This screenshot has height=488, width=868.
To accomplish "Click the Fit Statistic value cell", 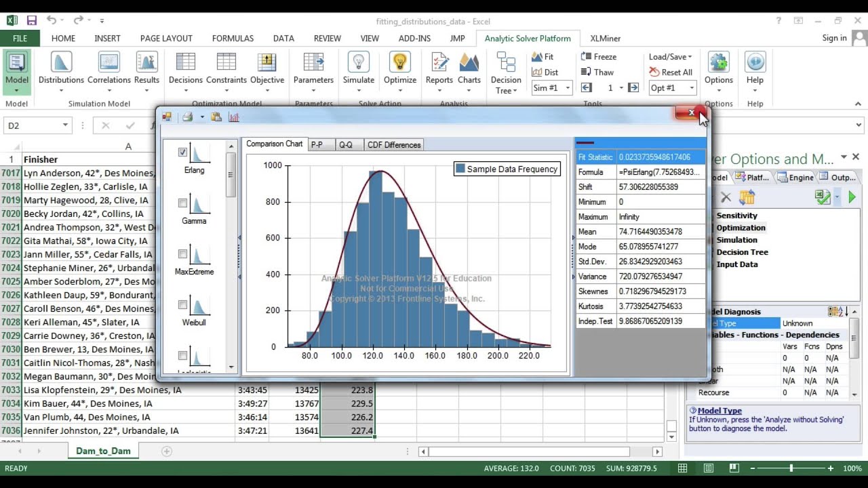I will (660, 157).
